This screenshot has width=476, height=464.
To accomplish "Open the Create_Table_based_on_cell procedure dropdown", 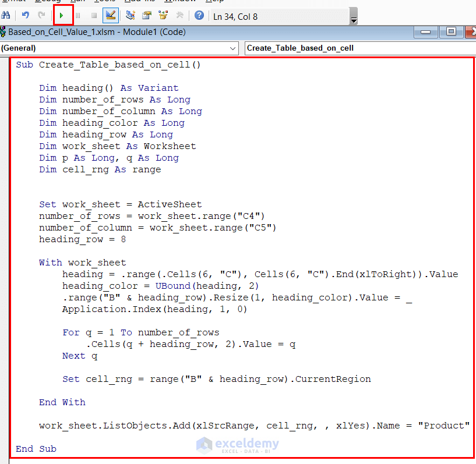I will [x=360, y=48].
